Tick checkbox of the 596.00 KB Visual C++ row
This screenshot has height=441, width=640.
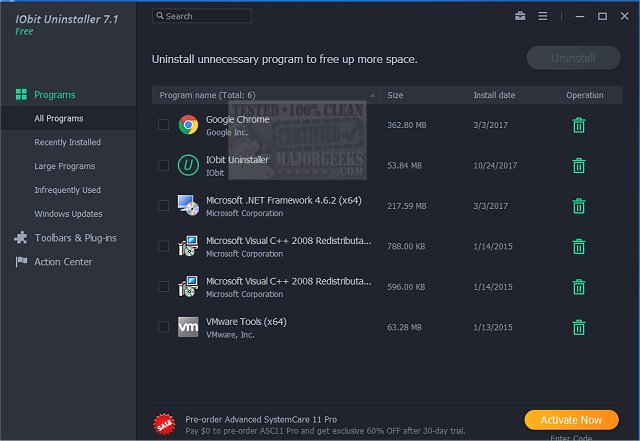point(163,286)
